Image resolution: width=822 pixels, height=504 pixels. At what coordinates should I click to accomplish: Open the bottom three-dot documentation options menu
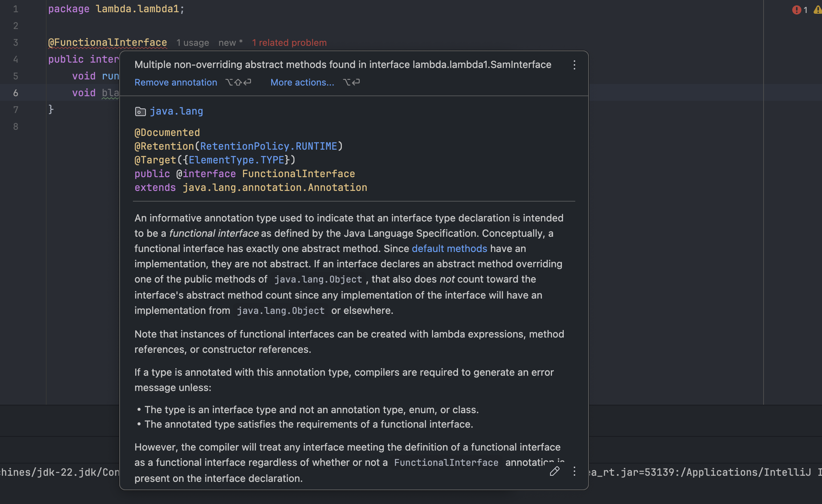(574, 471)
